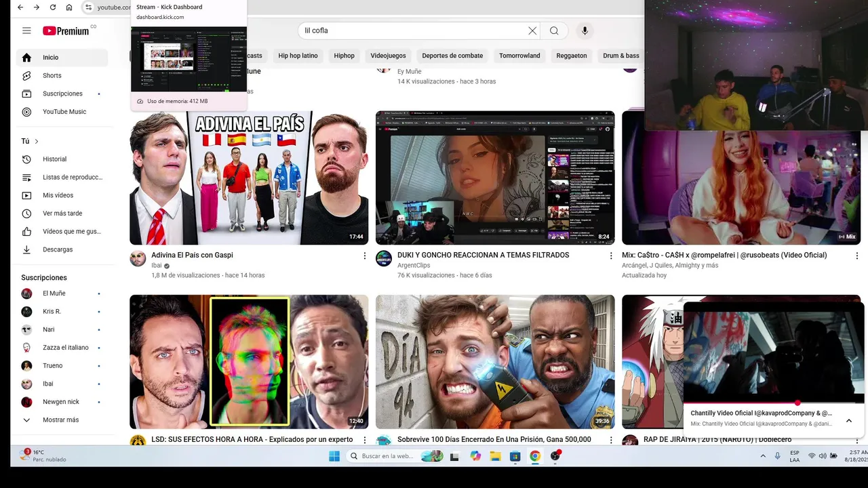Click the Chantilly miniplayer video
The image size is (868, 488).
click(774, 352)
